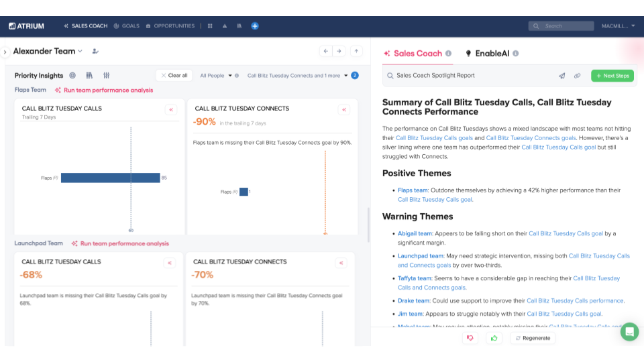Click the thumbs up feedback button
644x362 pixels.
tap(494, 338)
